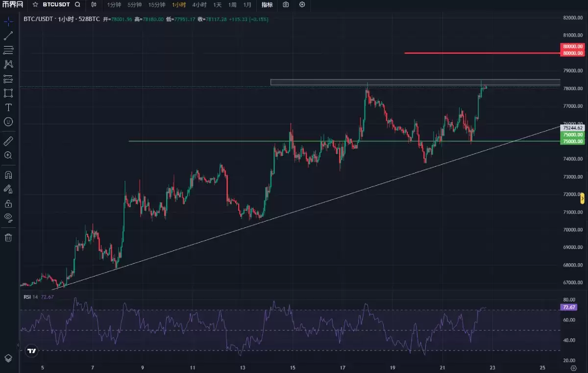Open the 指标 indicators button
The width and height of the screenshot is (588, 373).
pos(267,4)
